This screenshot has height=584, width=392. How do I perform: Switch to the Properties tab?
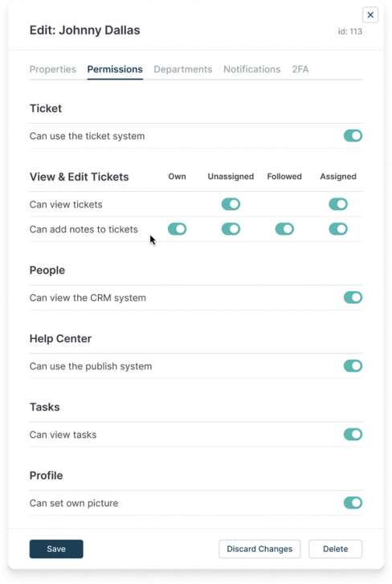click(53, 69)
